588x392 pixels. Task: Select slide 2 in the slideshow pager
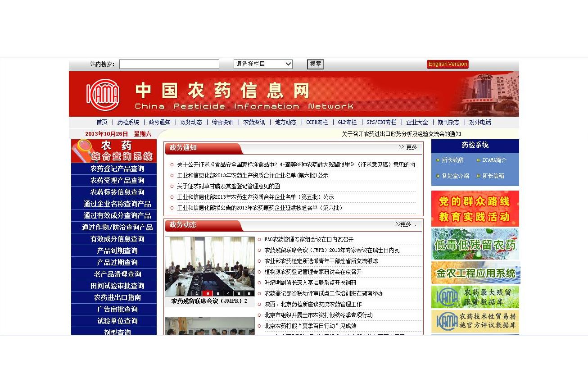[207, 293]
